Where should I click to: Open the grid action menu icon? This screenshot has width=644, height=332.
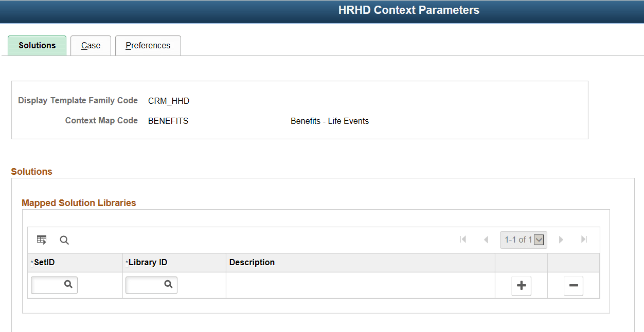pyautogui.click(x=42, y=239)
